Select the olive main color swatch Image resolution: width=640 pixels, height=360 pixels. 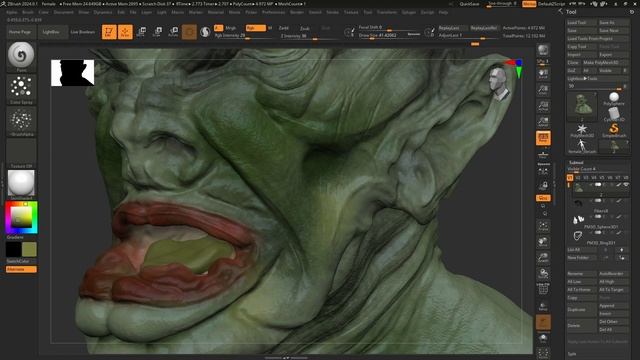(29, 249)
